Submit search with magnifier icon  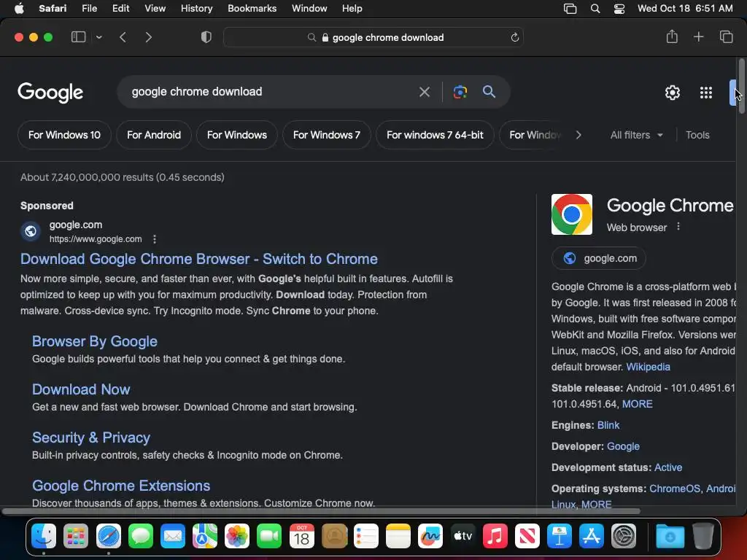pyautogui.click(x=489, y=91)
